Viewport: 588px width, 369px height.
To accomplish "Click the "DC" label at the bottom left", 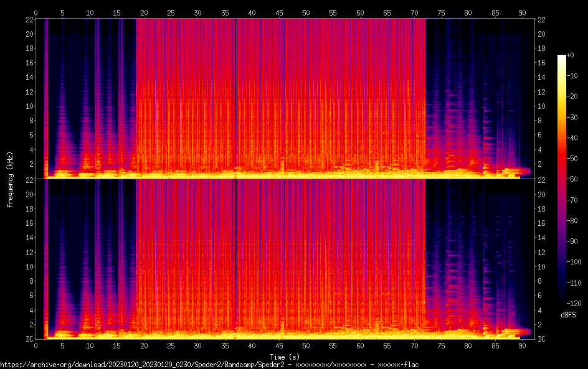I will point(29,339).
